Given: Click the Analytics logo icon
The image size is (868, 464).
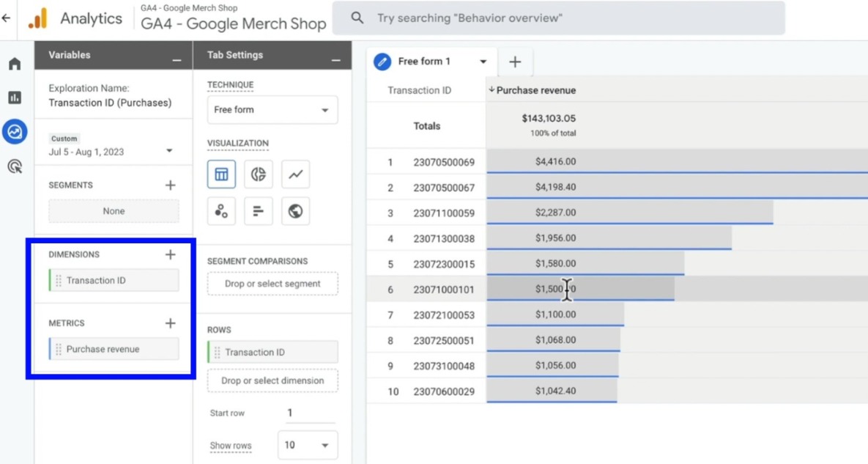Looking at the screenshot, I should pyautogui.click(x=38, y=18).
